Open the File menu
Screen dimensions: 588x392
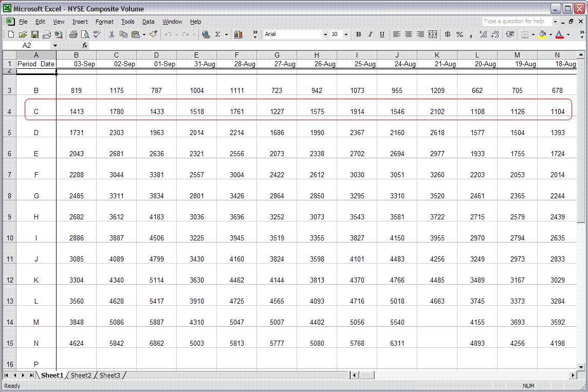click(x=23, y=22)
